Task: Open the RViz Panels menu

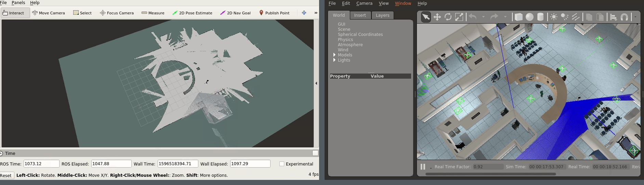Action: click(18, 3)
